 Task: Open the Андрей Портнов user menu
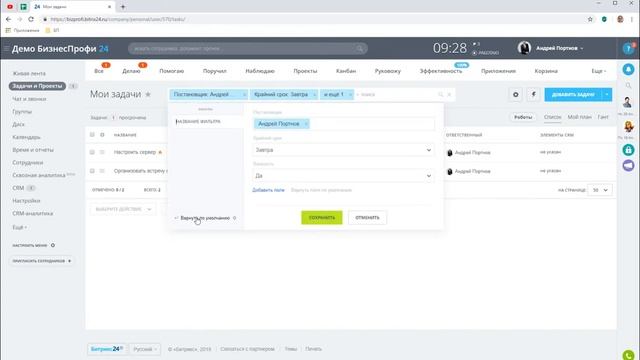point(559,48)
